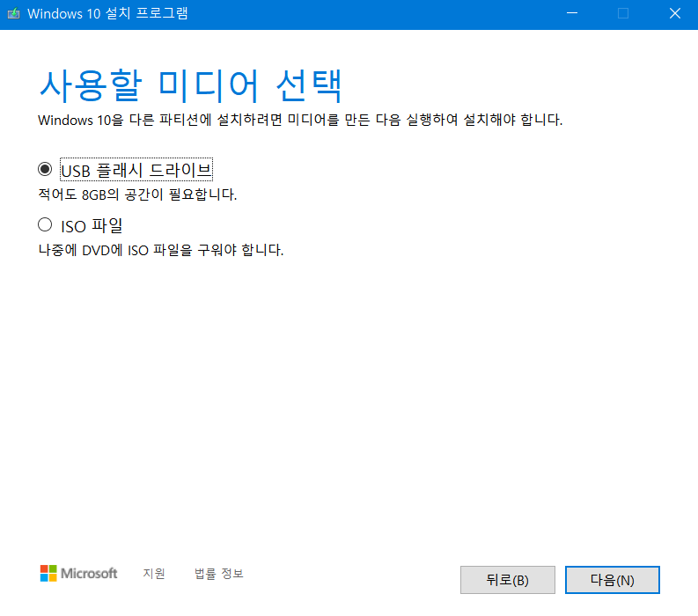The image size is (698, 616).
Task: Minimize the Windows 10 설치 프로그램 window
Action: click(572, 13)
